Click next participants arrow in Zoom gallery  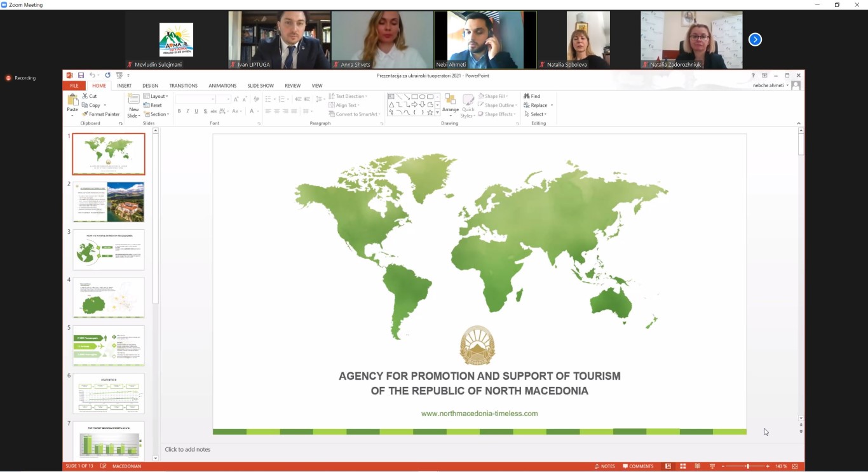[x=755, y=39]
